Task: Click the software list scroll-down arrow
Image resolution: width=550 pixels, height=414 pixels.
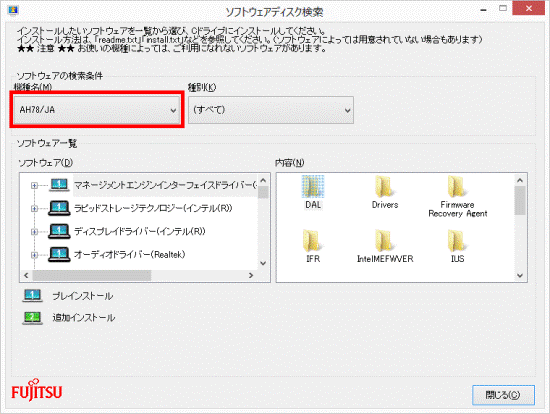Action: coord(263,263)
